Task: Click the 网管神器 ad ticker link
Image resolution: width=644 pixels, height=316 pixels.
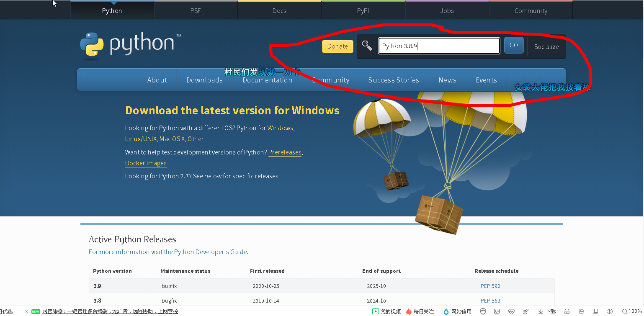Action: point(110,311)
